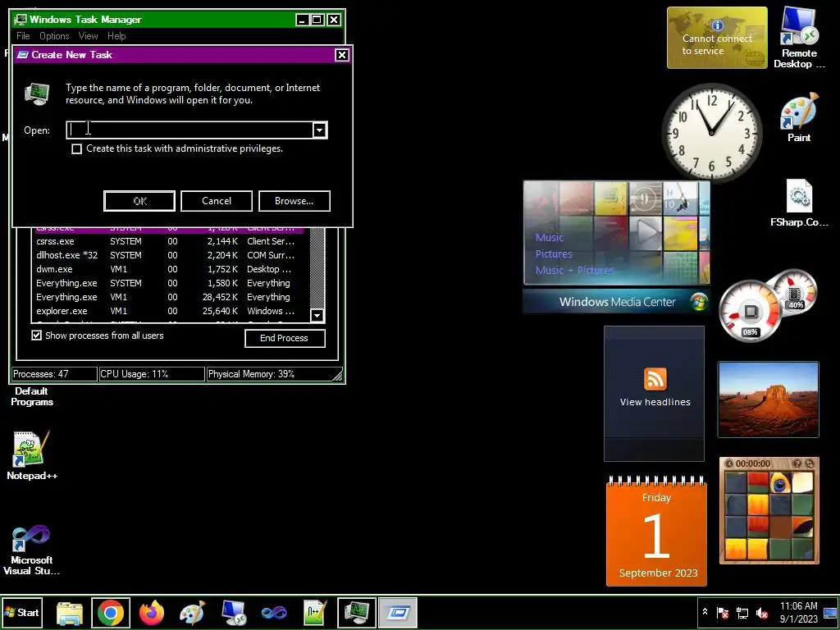Click process list scroll down arrow
The image size is (840, 630).
tap(317, 316)
